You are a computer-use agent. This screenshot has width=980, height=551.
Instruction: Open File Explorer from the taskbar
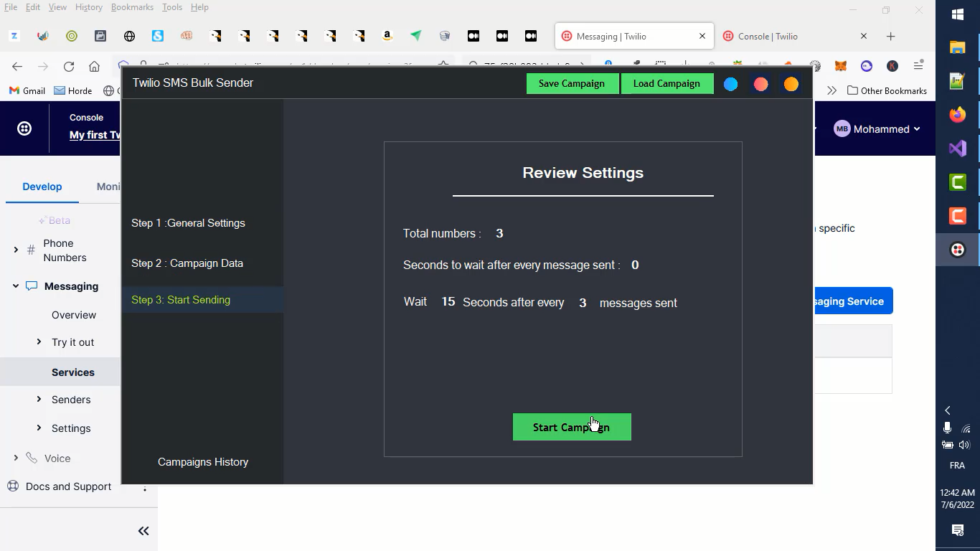click(x=958, y=47)
